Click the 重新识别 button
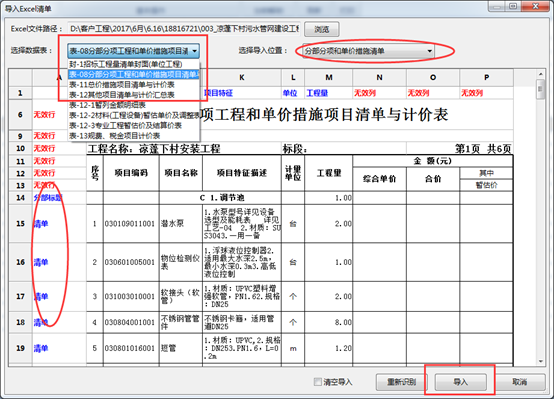 [x=401, y=382]
